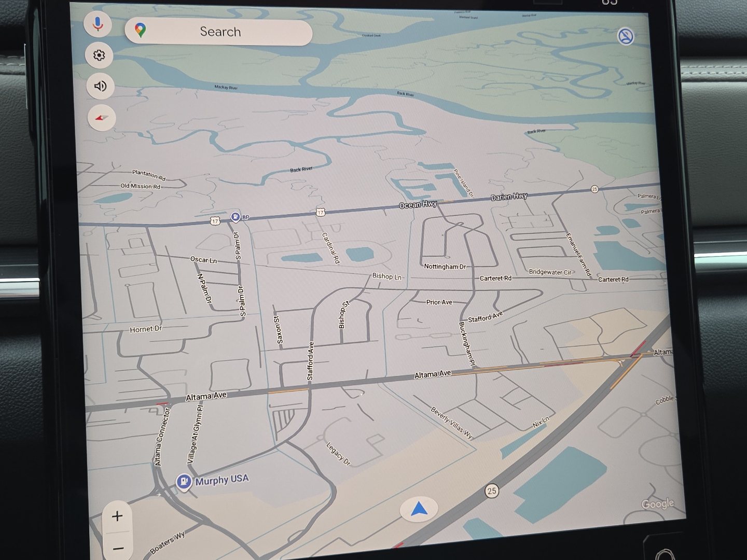Tap the Ocean Hwy road label

418,205
